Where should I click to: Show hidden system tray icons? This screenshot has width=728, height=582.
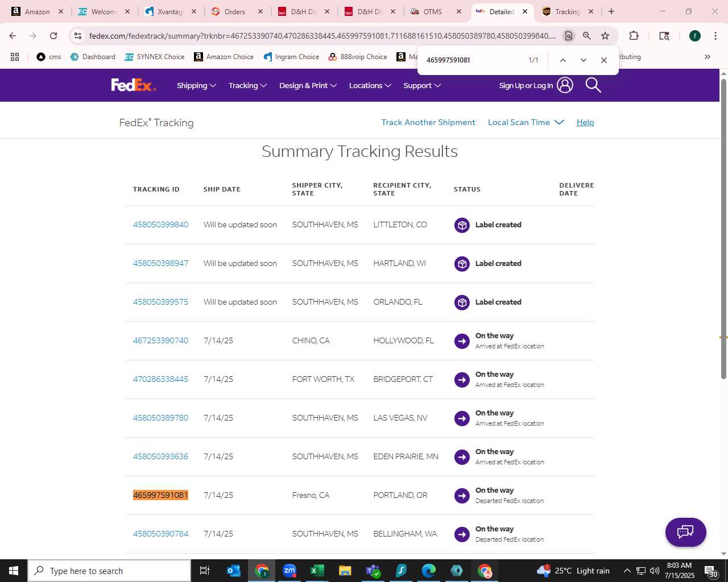pyautogui.click(x=627, y=571)
